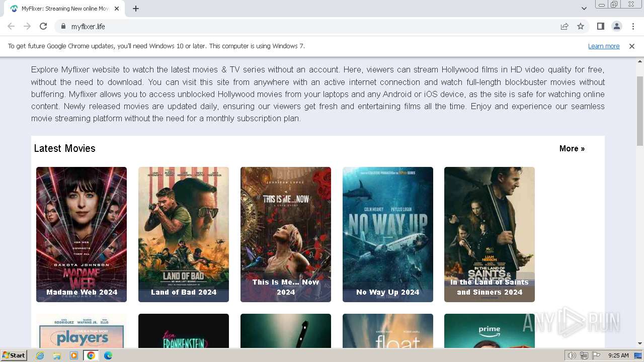Reload the page with refresh icon
Screen dimensions: 644x362
coord(43,26)
